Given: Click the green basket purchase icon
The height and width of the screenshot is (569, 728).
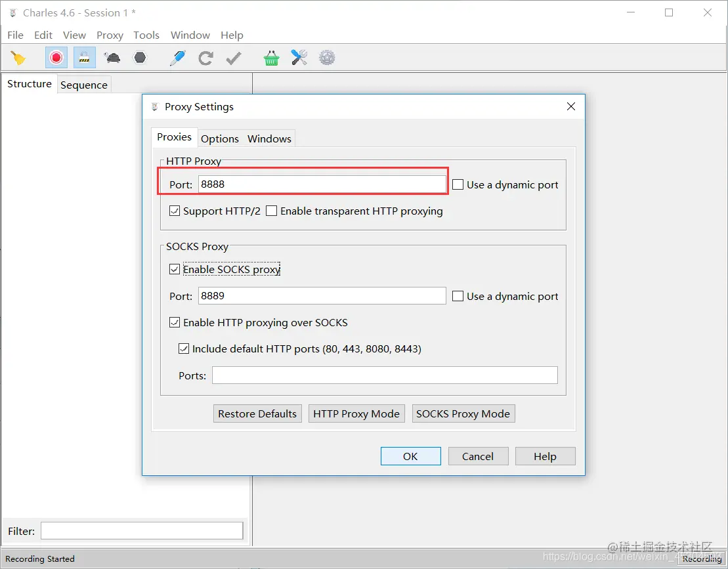Looking at the screenshot, I should coord(271,58).
